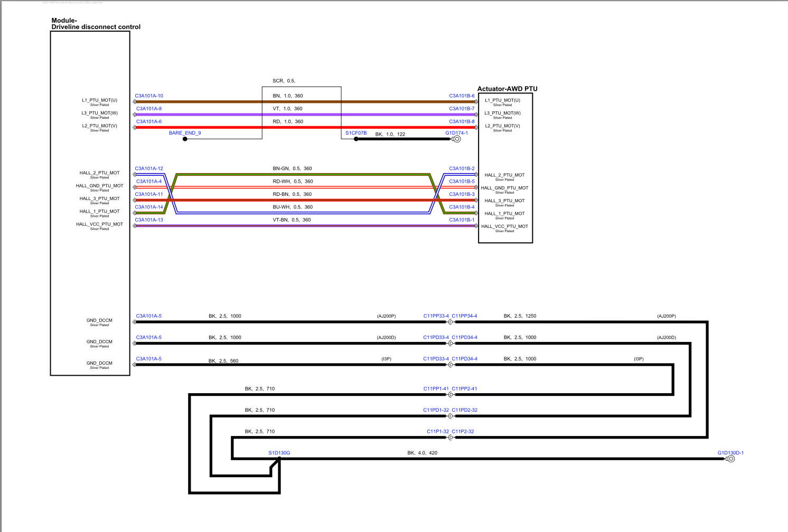Image resolution: width=788 pixels, height=532 pixels.
Task: Open the C3A101B-1 connector link
Action: (462, 220)
